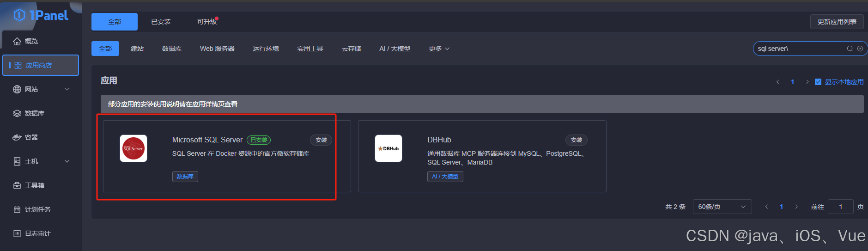Go to previous page in top pager
The height and width of the screenshot is (251, 868).
click(x=778, y=82)
